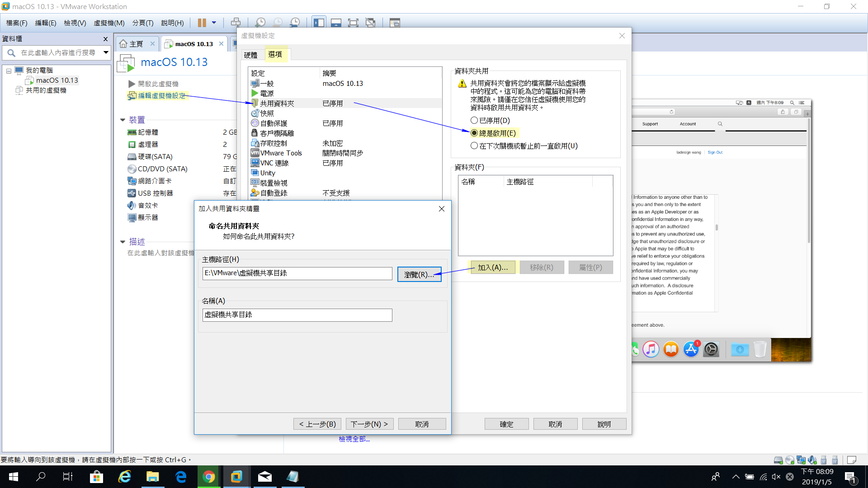
Task: Click the 瀏覽(R) button
Action: click(x=419, y=274)
